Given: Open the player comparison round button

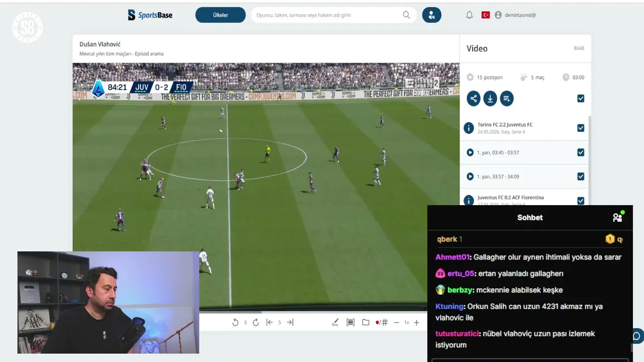Looking at the screenshot, I should [432, 15].
